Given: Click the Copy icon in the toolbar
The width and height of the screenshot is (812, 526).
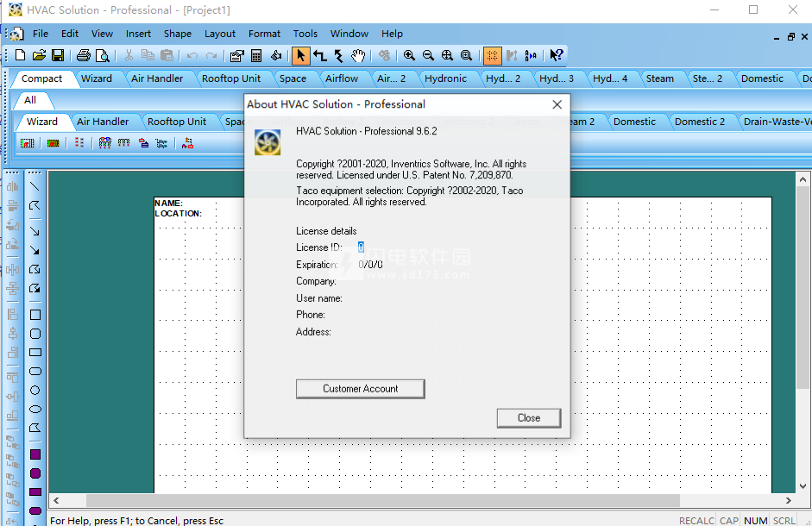Looking at the screenshot, I should 148,55.
